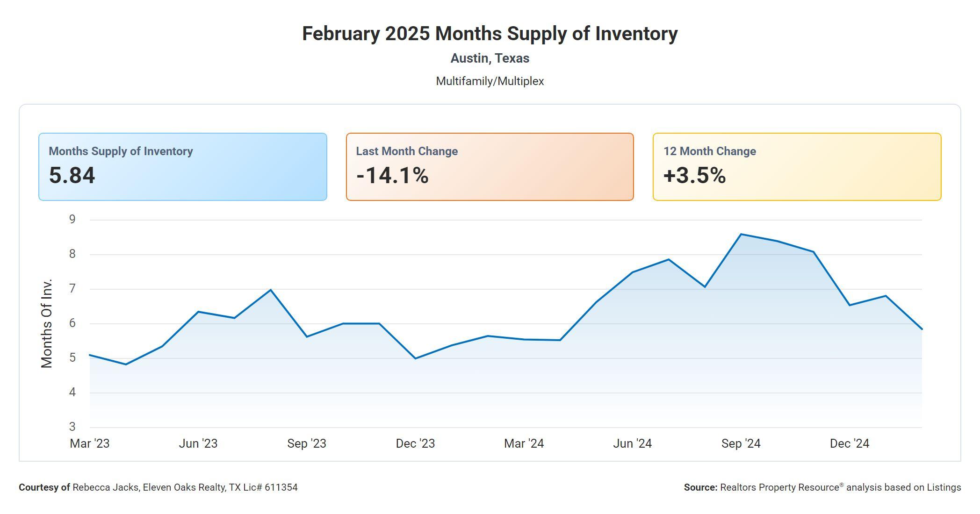Click the blue Months Supply of Inventory card
The image size is (980, 514).
[x=182, y=167]
